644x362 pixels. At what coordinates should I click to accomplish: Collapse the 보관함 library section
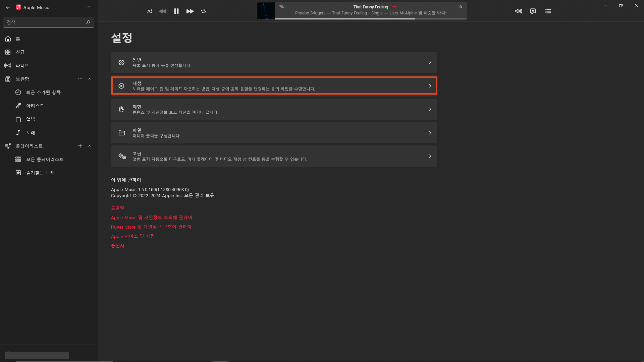coord(90,79)
